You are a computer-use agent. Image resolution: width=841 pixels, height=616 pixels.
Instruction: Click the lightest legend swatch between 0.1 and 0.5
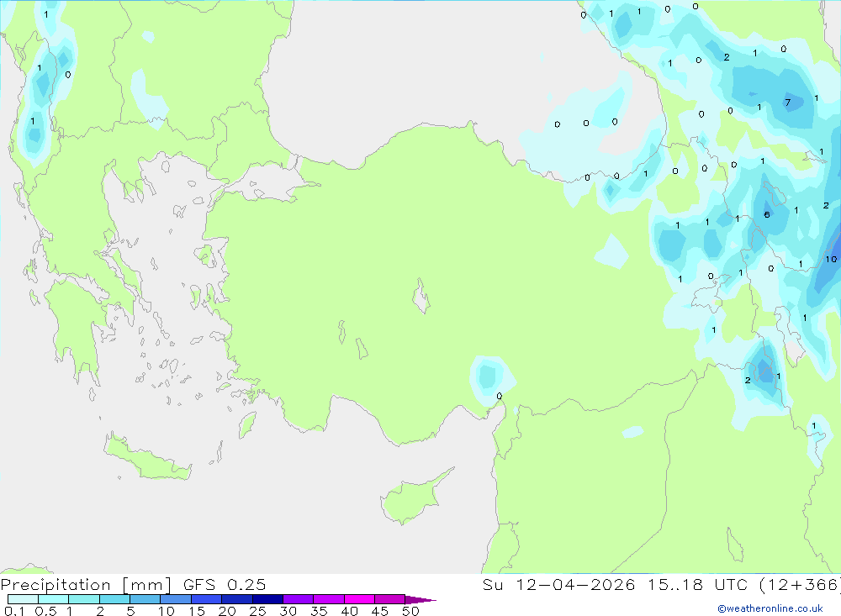(x=23, y=599)
